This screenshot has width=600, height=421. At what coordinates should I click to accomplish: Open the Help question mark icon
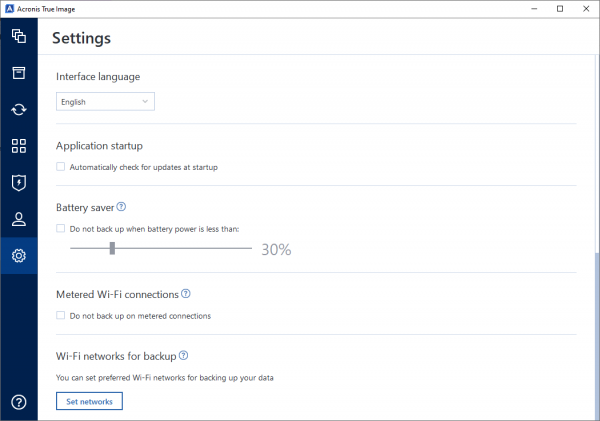coord(19,402)
